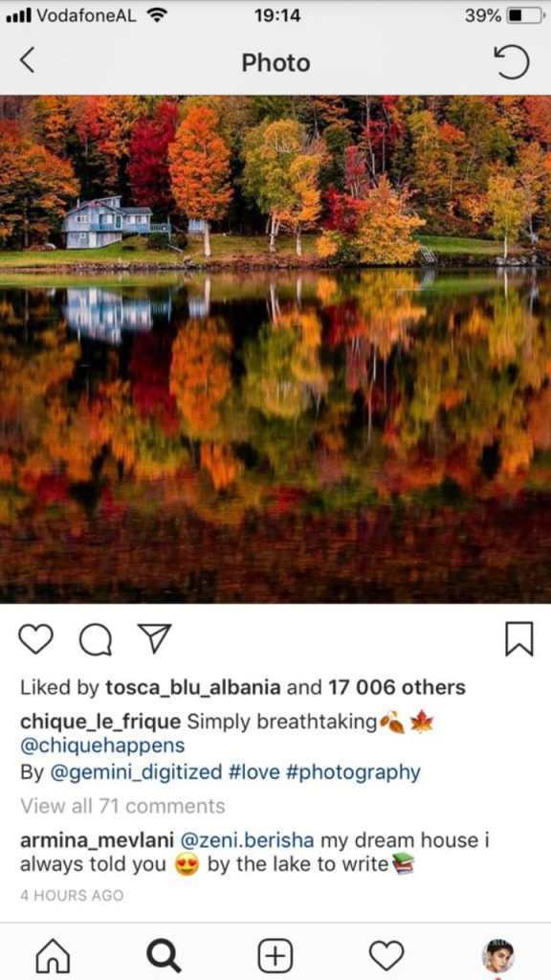Tap the refresh icon in header

pyautogui.click(x=512, y=62)
